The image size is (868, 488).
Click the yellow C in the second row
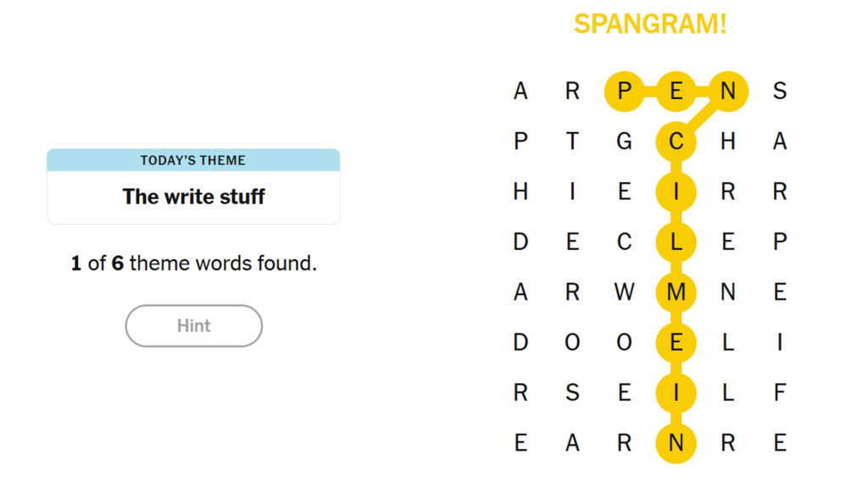pos(676,141)
